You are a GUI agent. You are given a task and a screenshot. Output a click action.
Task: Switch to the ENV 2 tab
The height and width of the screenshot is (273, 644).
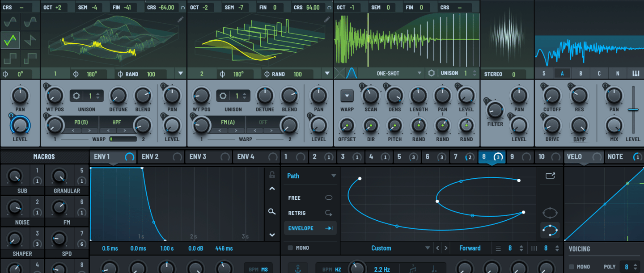pyautogui.click(x=161, y=157)
